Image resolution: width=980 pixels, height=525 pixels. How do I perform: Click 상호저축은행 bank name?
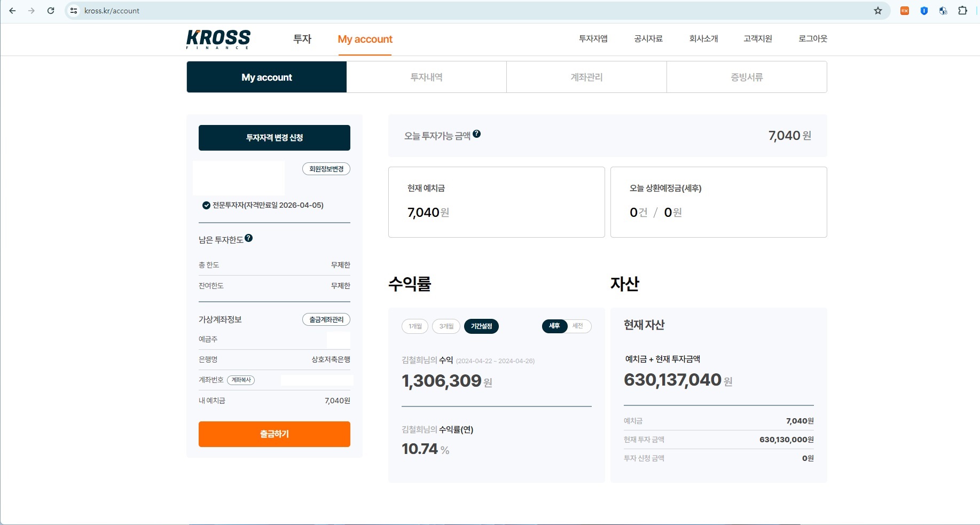[331, 359]
